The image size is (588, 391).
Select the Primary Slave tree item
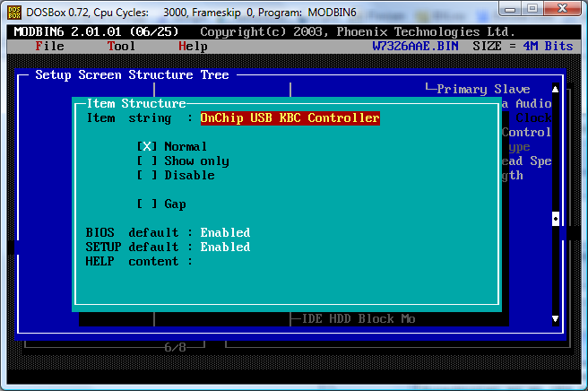[483, 90]
